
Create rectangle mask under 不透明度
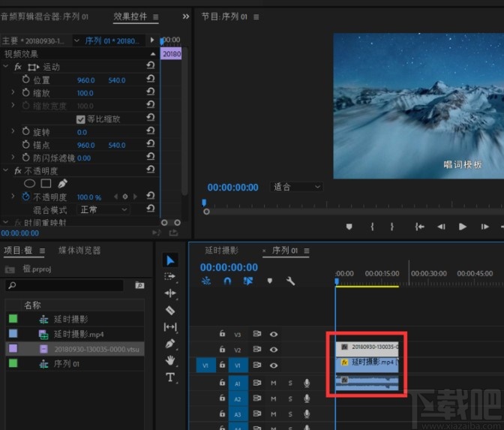point(46,183)
